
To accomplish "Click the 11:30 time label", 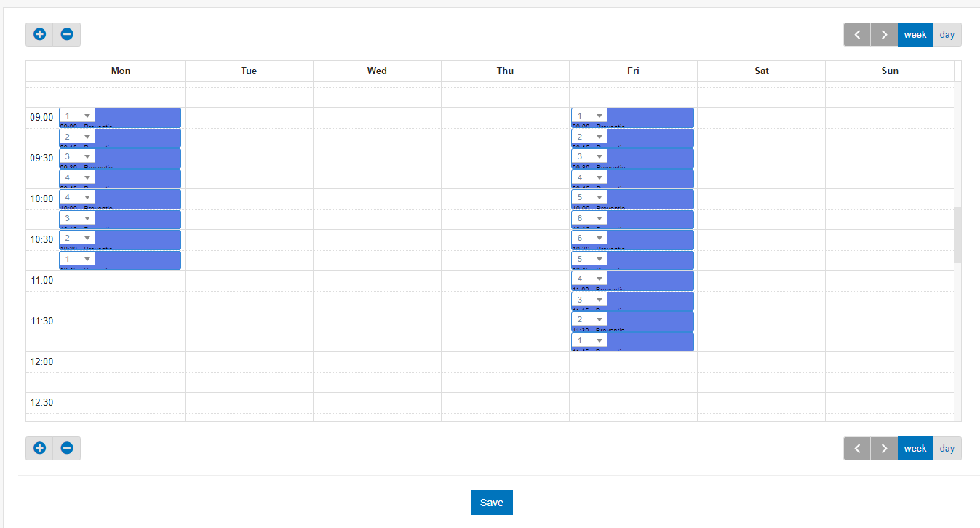I will 41,321.
